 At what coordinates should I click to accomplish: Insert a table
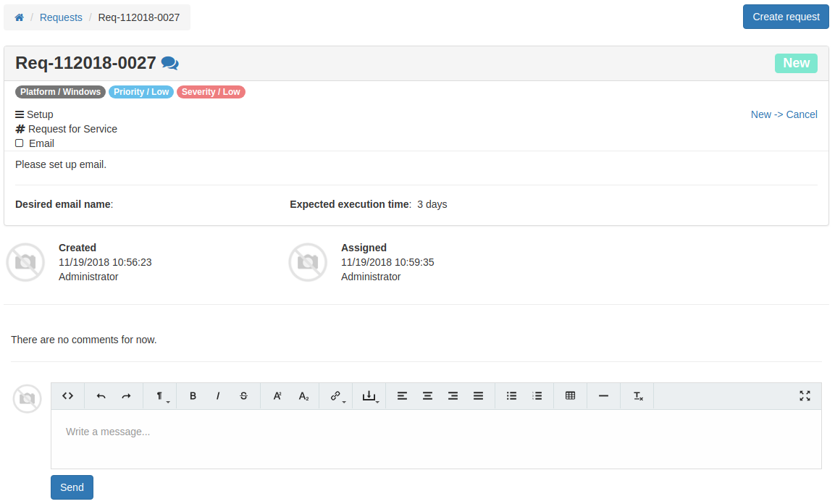[x=571, y=396]
